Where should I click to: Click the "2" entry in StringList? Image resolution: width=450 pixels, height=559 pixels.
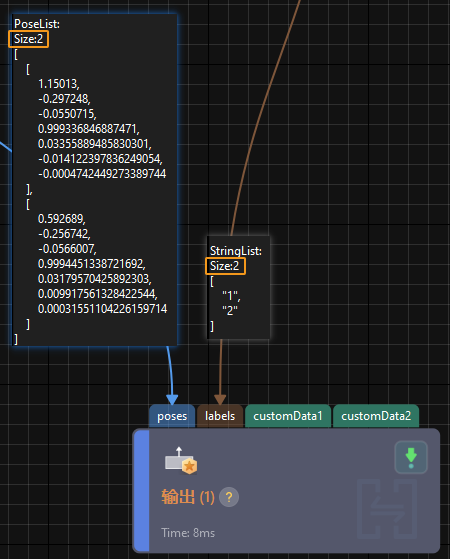(x=230, y=311)
